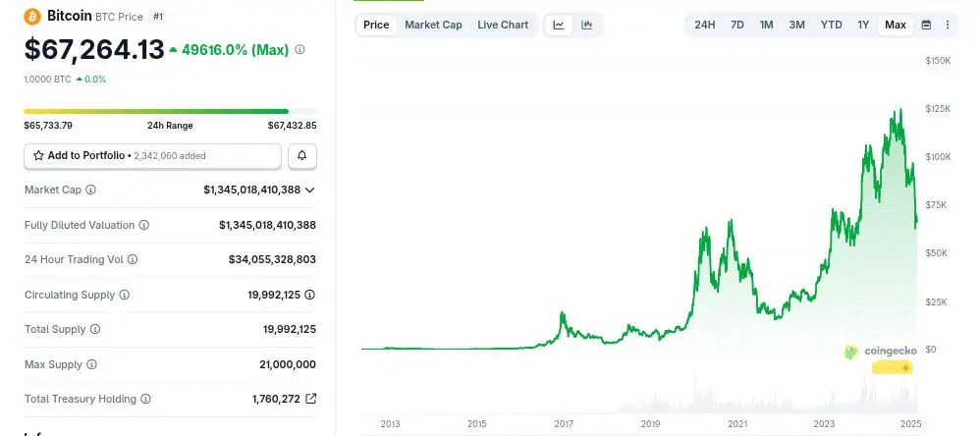This screenshot has height=436, width=980.
Task: Open Total Treasury Holding external link icon
Action: tap(311, 399)
